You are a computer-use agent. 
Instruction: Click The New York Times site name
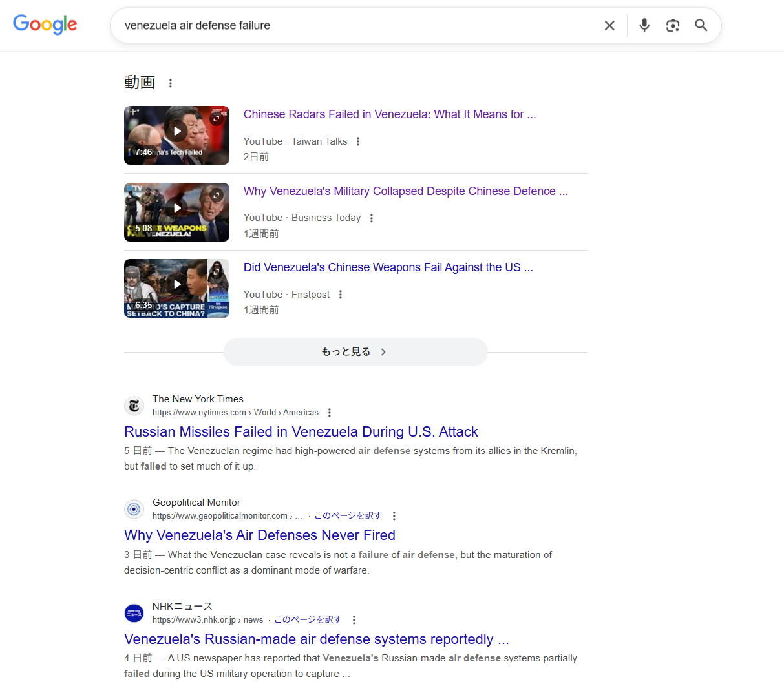[x=198, y=399]
